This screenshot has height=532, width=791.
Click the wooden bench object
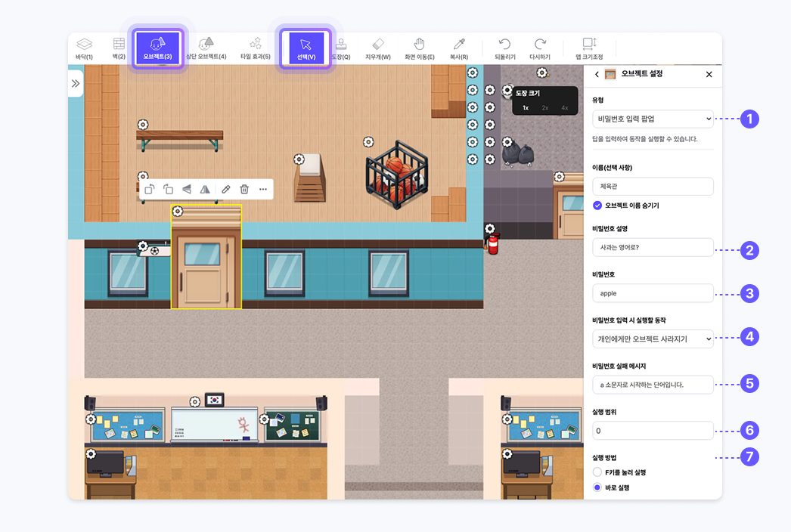pyautogui.click(x=179, y=140)
